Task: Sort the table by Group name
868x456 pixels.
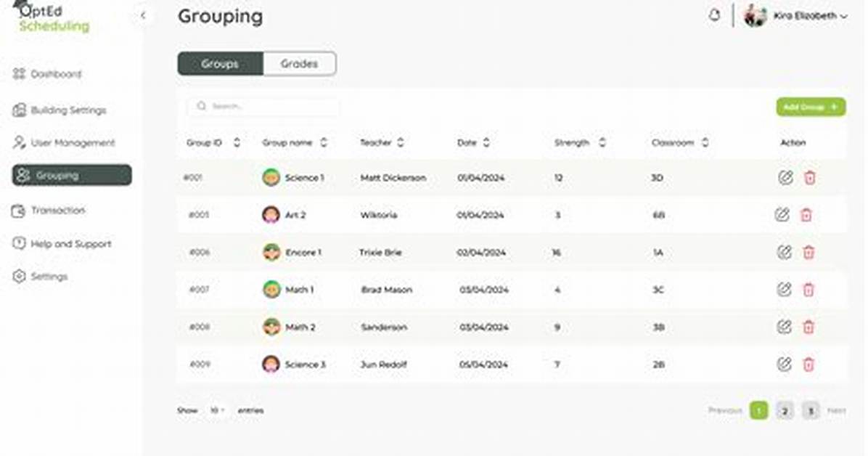Action: (324, 142)
